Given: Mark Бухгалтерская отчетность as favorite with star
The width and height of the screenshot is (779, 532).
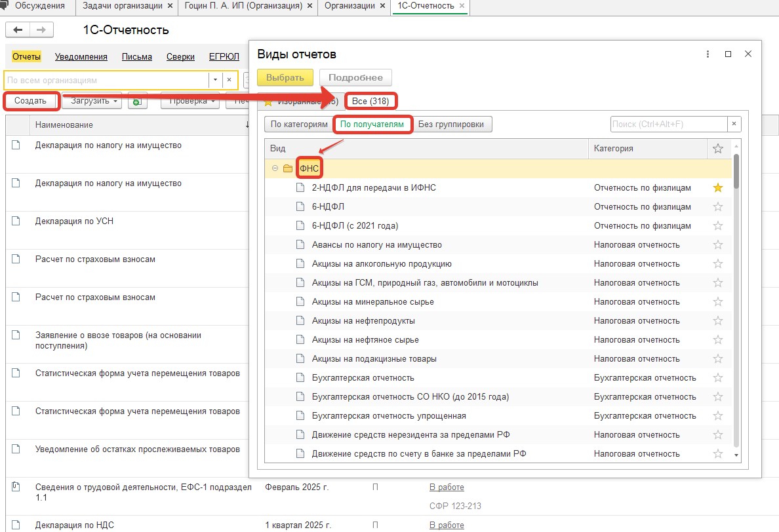Looking at the screenshot, I should [717, 378].
